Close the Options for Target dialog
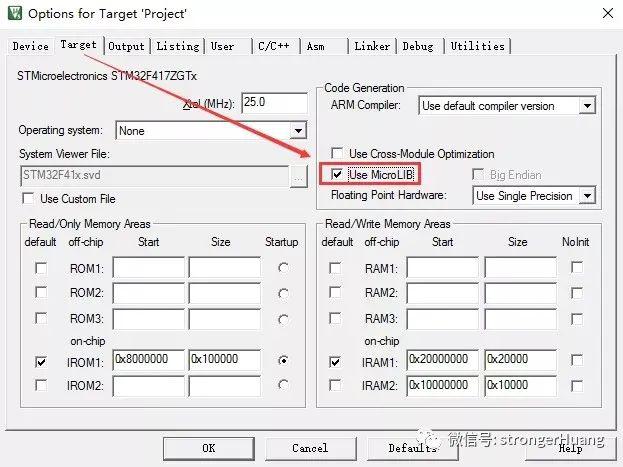 (x=608, y=13)
